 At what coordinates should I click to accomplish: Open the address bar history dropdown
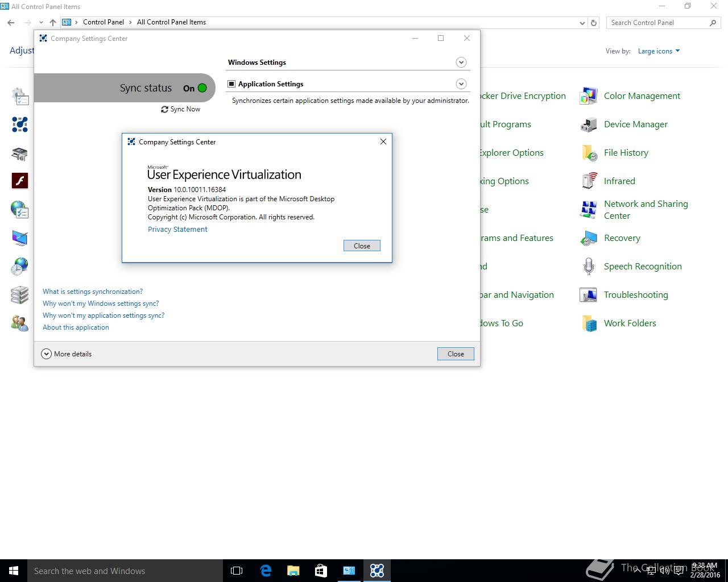pos(582,23)
